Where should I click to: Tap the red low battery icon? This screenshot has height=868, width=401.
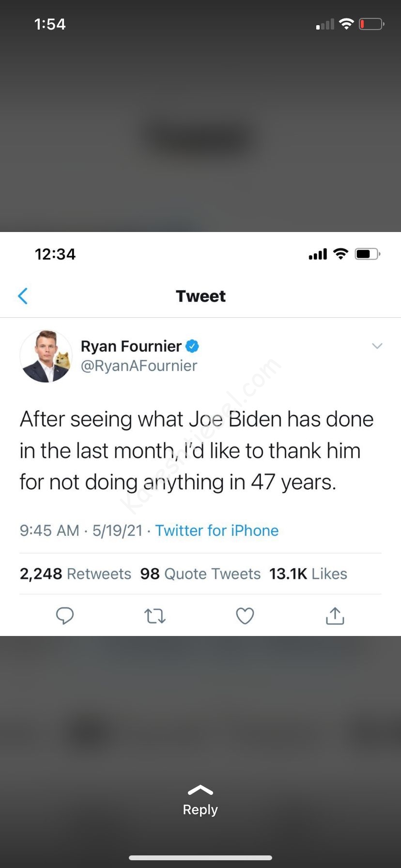tap(371, 24)
